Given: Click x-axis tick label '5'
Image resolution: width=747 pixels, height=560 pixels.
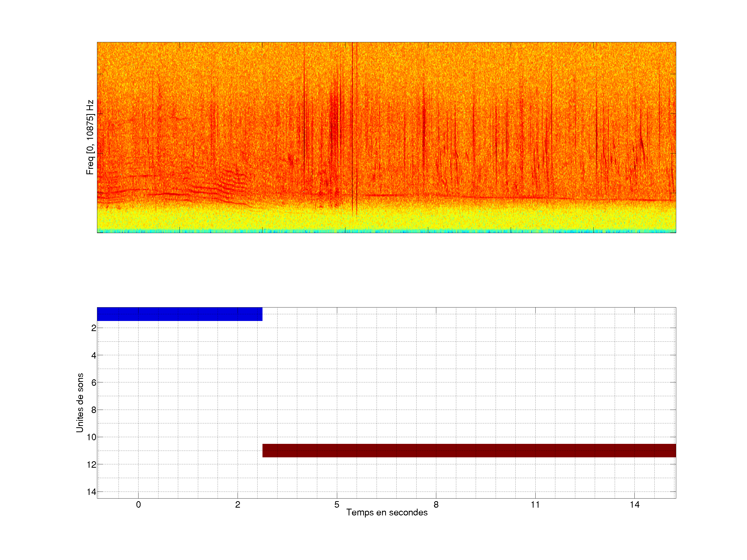Looking at the screenshot, I should (x=337, y=505).
